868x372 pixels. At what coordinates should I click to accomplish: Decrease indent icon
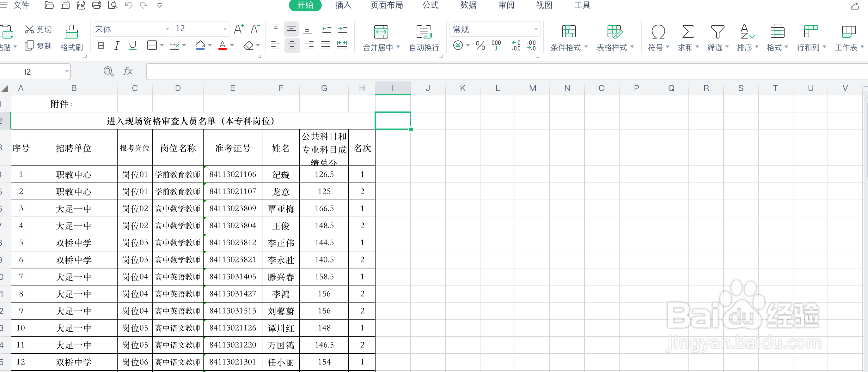click(x=327, y=29)
